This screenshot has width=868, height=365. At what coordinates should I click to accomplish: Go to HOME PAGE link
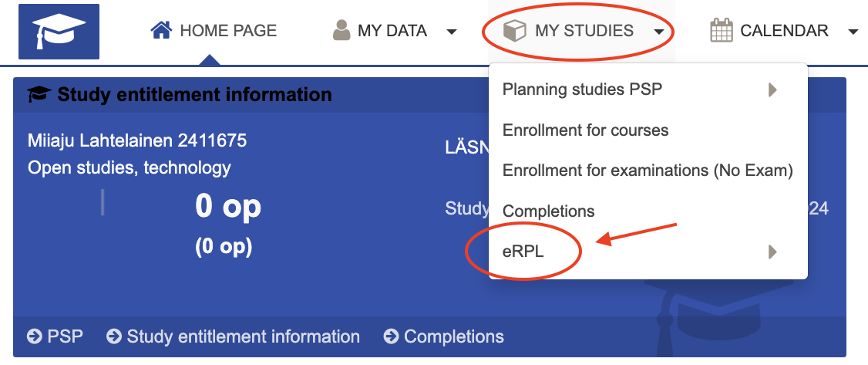click(227, 31)
